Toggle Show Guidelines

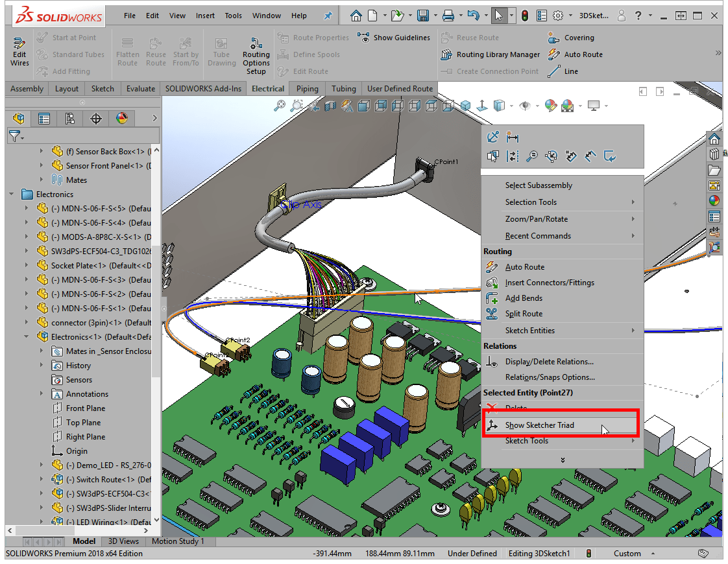[x=394, y=38]
